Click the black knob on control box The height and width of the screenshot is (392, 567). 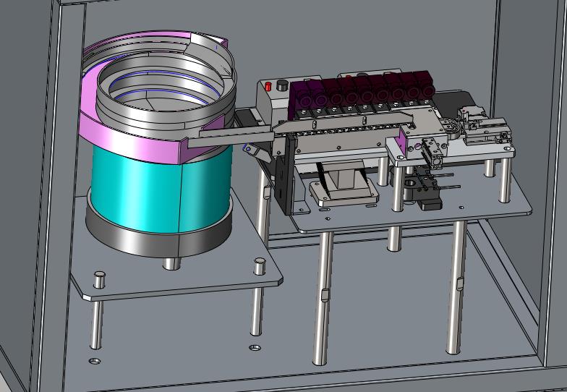[x=282, y=86]
